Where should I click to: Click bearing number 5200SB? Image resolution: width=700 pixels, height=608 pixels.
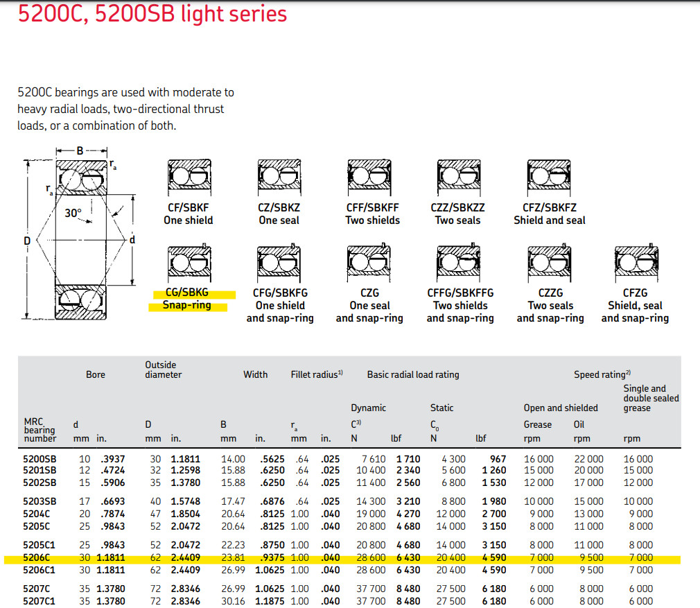click(x=40, y=459)
